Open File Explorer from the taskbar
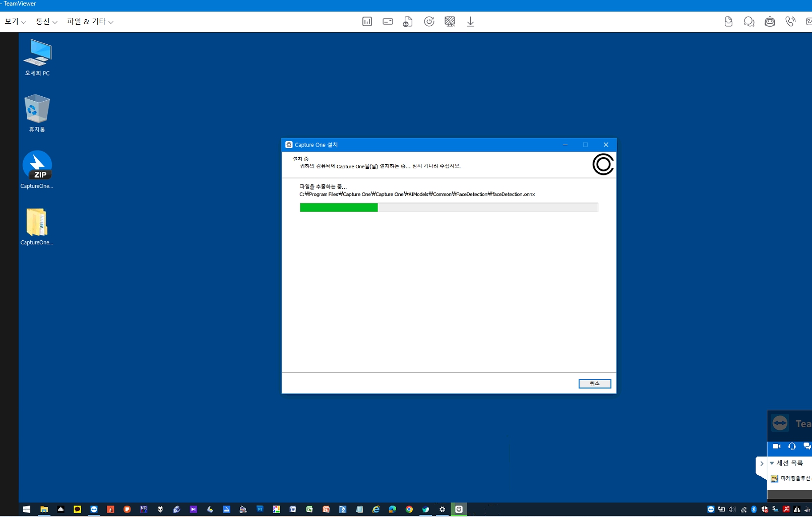 click(44, 509)
